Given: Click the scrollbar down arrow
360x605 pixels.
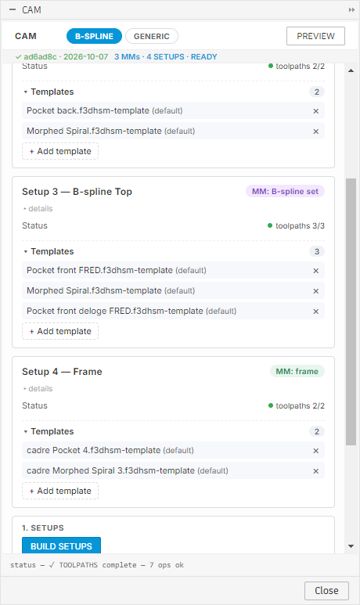Looking at the screenshot, I should click(x=351, y=546).
